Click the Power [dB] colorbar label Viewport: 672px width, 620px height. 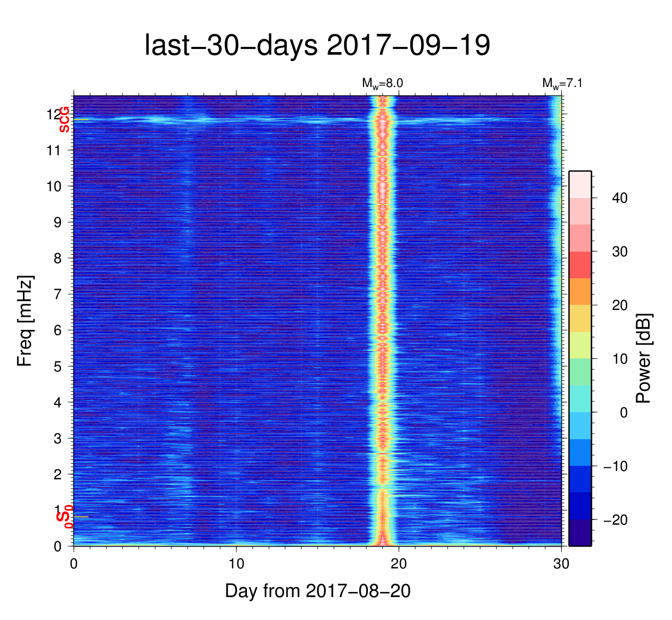644,358
